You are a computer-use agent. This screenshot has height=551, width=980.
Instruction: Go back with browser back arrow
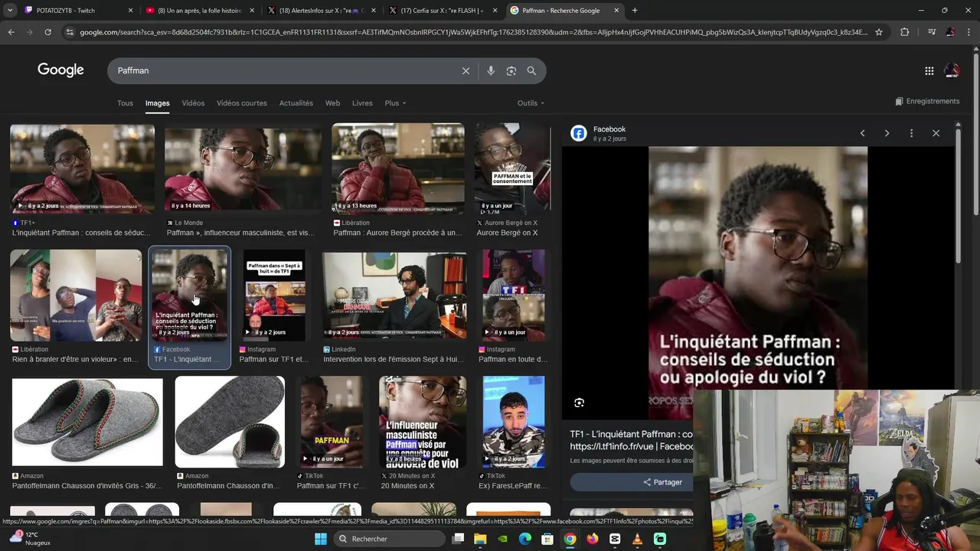tap(11, 32)
